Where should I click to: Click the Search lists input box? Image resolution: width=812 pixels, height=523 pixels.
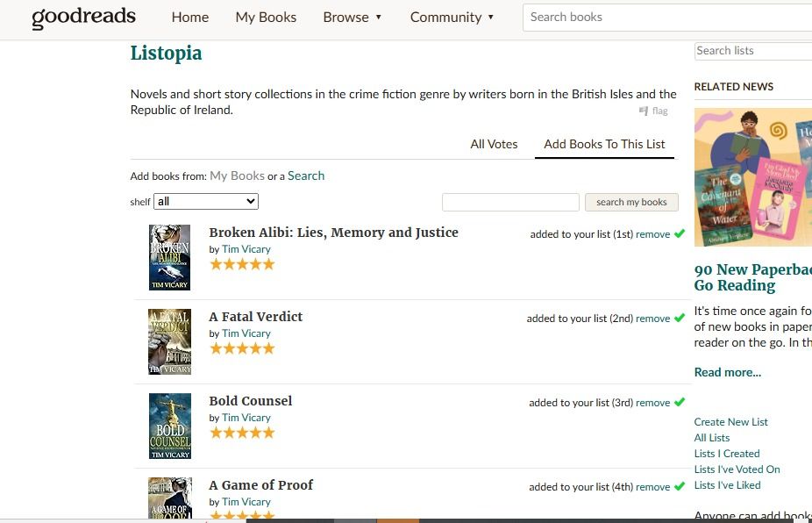coord(752,51)
